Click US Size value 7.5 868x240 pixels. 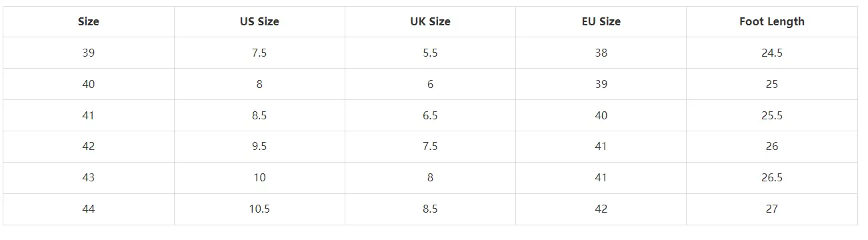259,53
